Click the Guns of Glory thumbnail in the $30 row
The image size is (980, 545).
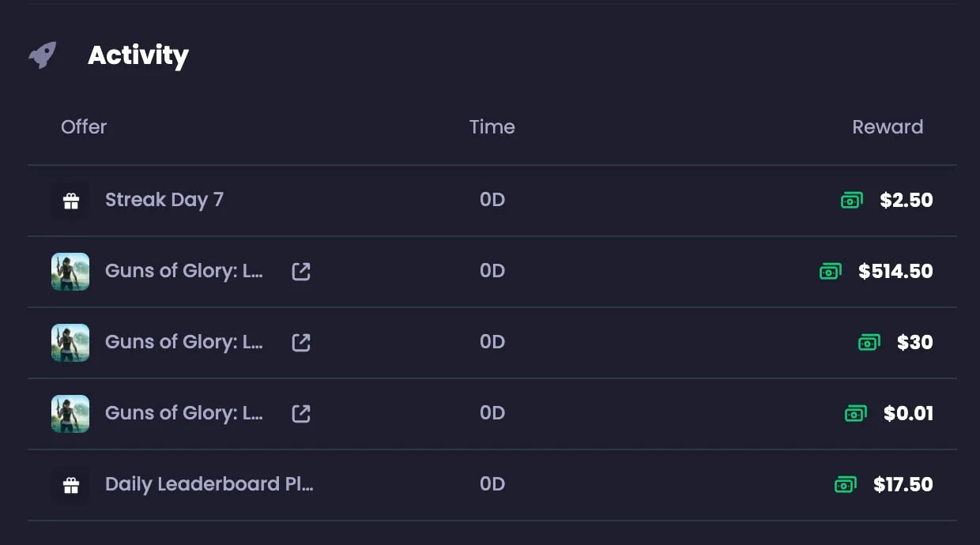pos(70,343)
